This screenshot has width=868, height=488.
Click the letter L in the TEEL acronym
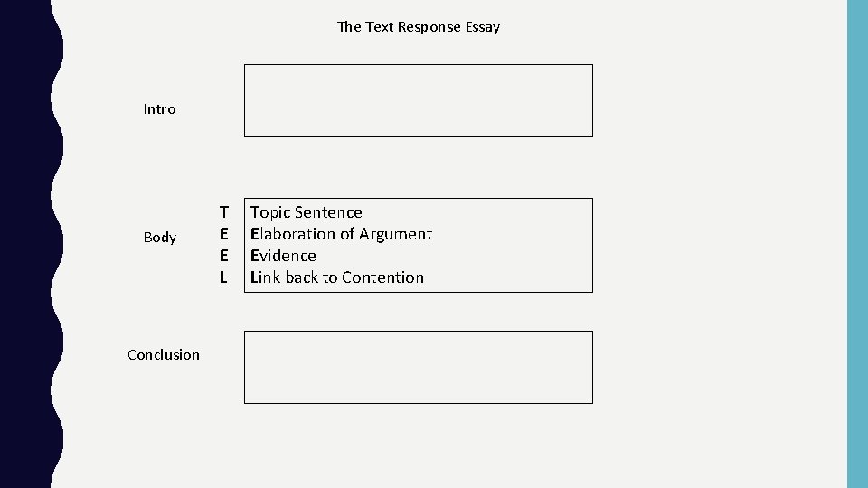[223, 277]
